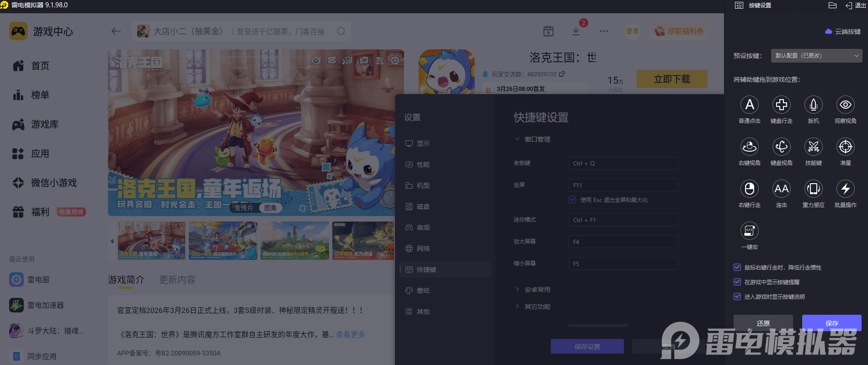Screen dimensions: 868x365
Task: Open 同步应用 from recently used
Action: coord(33,356)
